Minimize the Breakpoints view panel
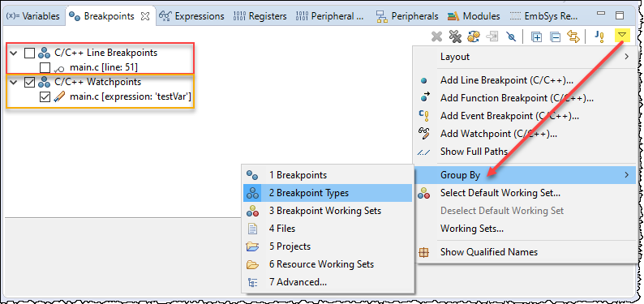644x304 pixels. (x=601, y=15)
